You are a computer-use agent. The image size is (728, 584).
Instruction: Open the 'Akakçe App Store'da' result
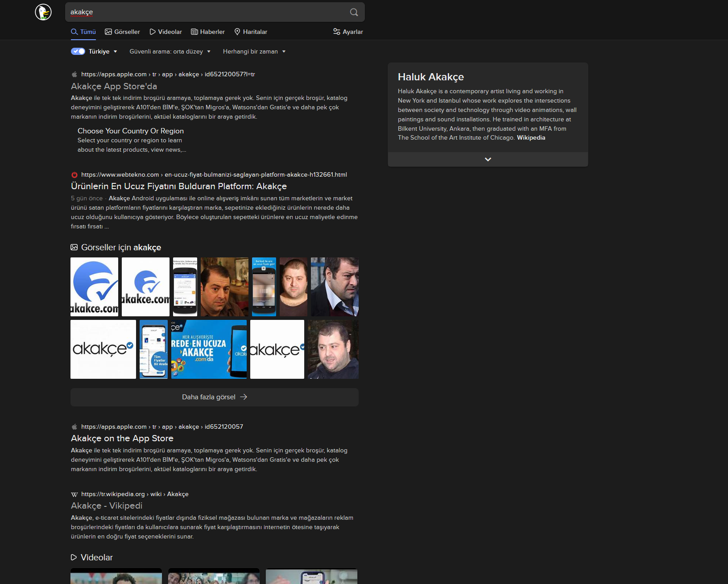tap(114, 86)
